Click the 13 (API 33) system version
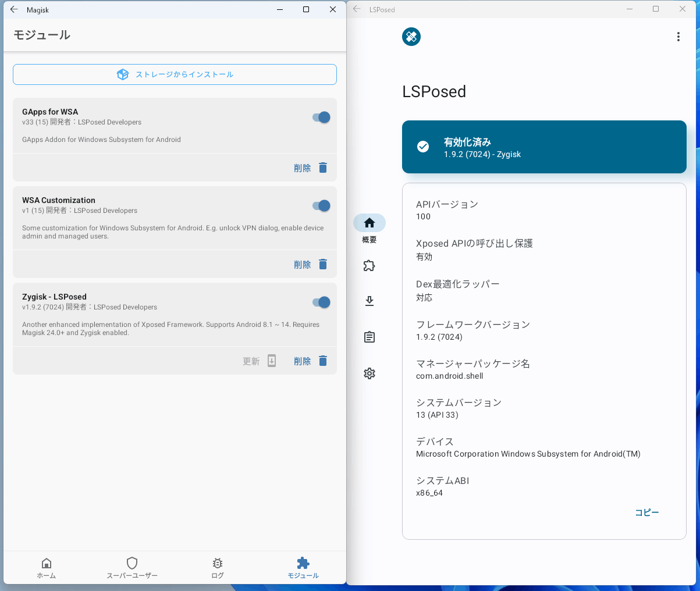The width and height of the screenshot is (700, 591). [x=437, y=415]
